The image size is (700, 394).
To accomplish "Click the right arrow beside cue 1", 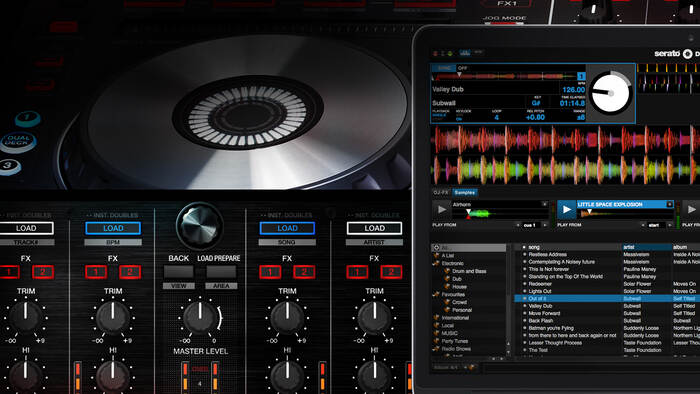I will 545,225.
